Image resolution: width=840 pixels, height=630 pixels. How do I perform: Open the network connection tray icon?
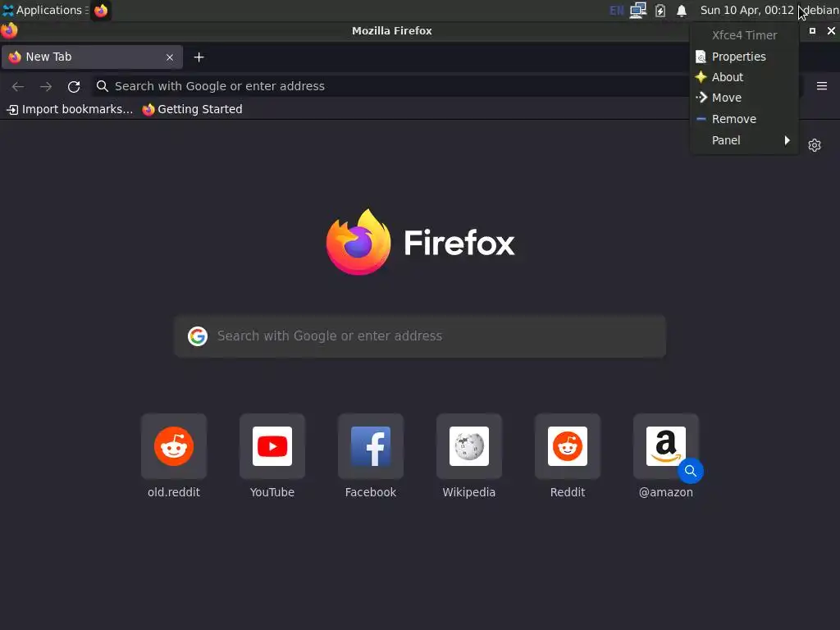638,10
